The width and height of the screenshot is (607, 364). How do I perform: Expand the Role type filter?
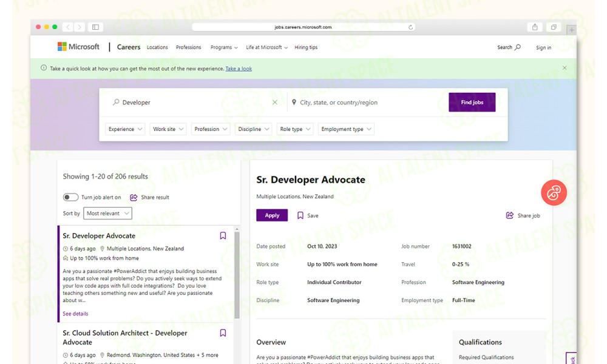pyautogui.click(x=295, y=129)
